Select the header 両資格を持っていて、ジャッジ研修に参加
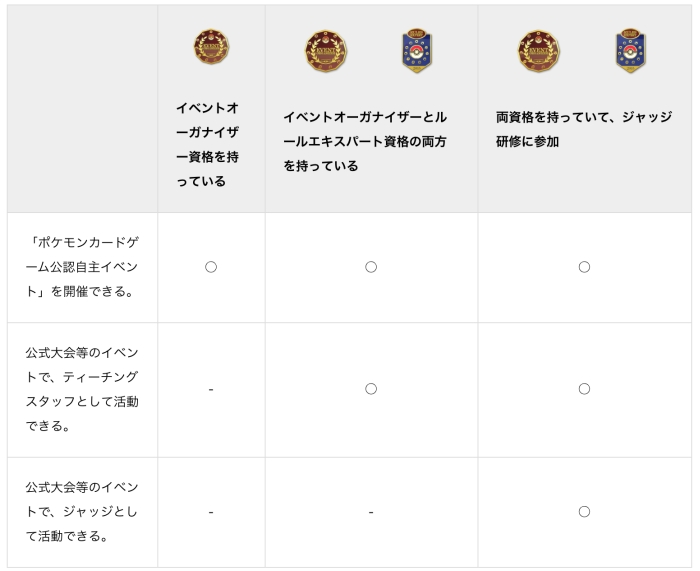Screen dimensions: 700x571 coord(583,130)
